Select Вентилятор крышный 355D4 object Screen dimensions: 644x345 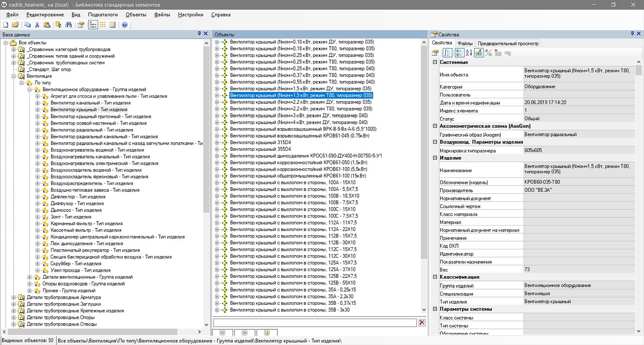[x=260, y=149]
